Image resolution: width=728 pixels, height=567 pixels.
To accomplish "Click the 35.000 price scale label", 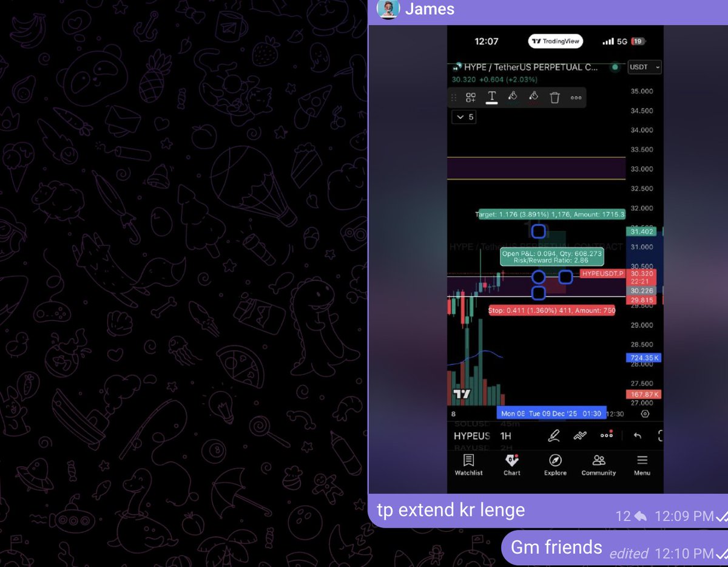I will [x=641, y=91].
